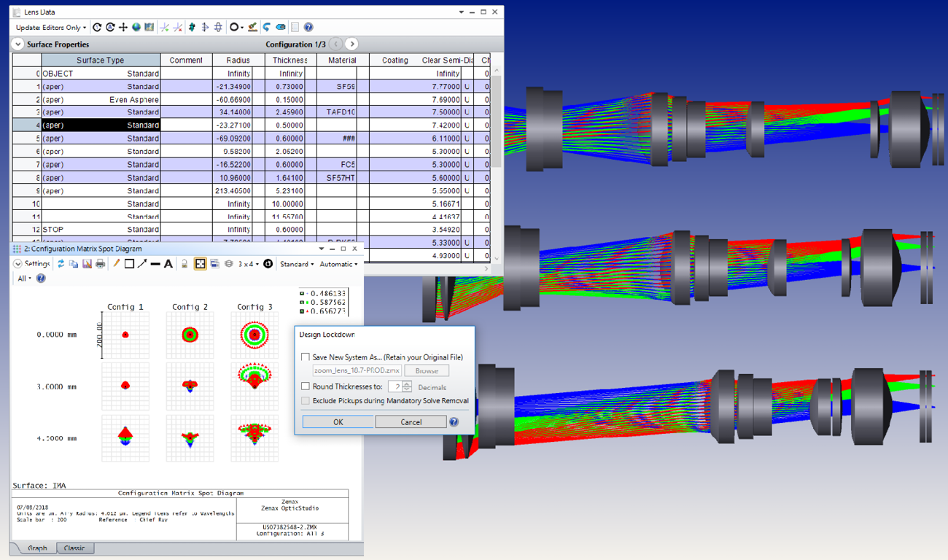
Task: Confirm Design Lockdown with OK
Action: (338, 421)
